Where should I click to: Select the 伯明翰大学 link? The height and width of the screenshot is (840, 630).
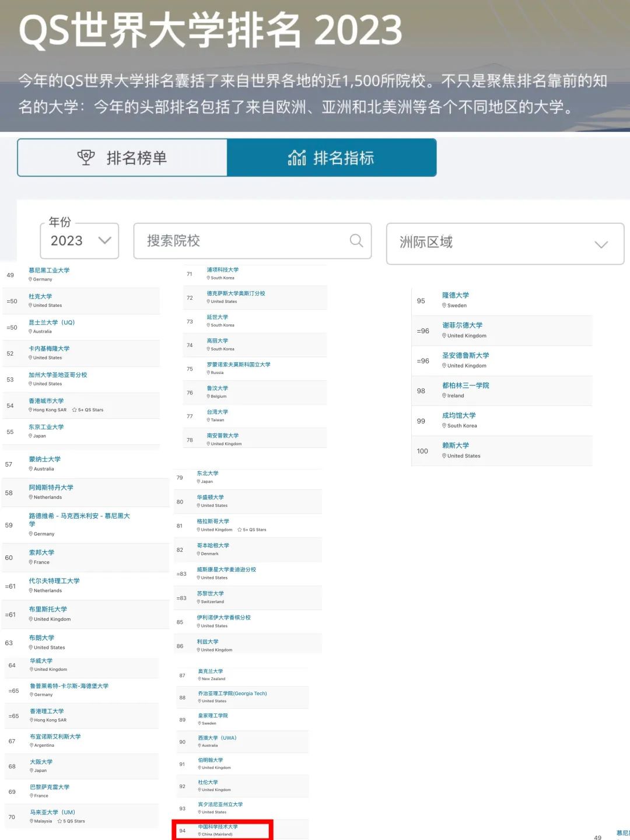[210, 760]
